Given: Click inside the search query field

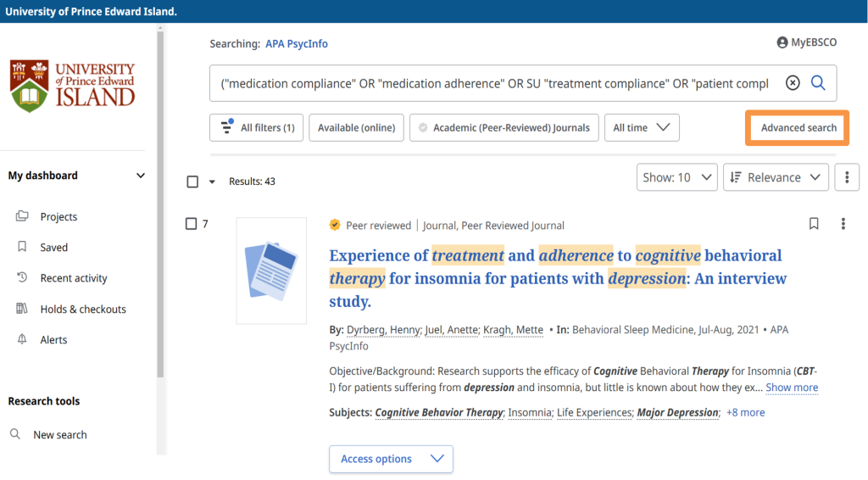Looking at the screenshot, I should (493, 83).
